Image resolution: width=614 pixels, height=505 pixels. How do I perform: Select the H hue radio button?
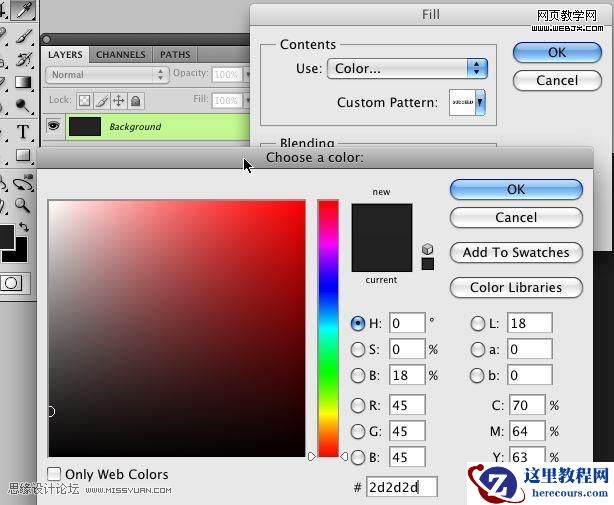[x=358, y=323]
